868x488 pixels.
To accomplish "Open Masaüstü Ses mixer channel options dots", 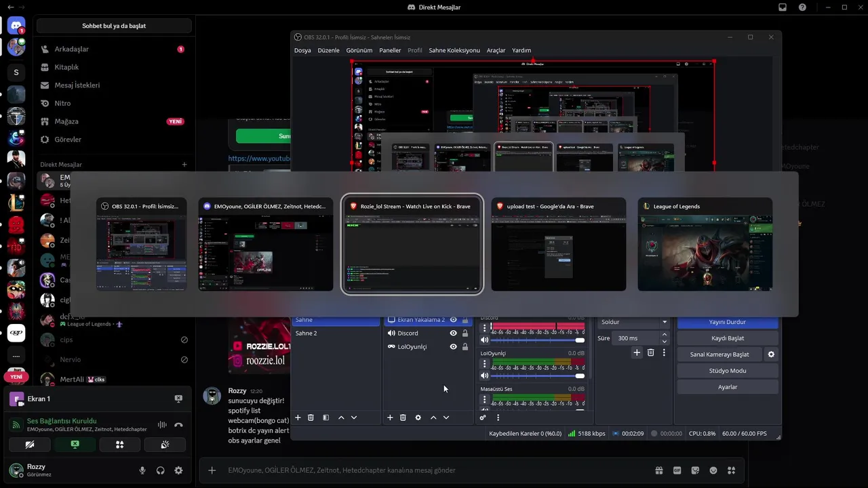I will point(484,399).
